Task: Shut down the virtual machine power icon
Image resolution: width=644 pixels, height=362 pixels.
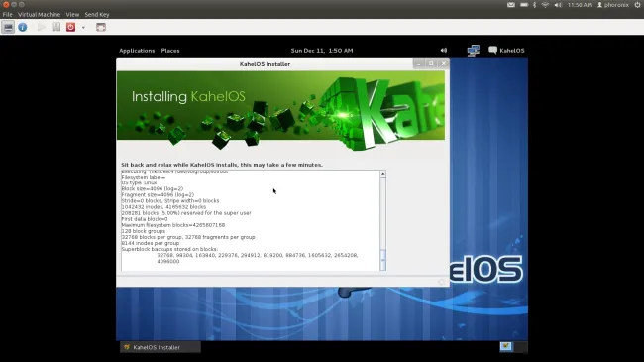Action: click(70, 27)
